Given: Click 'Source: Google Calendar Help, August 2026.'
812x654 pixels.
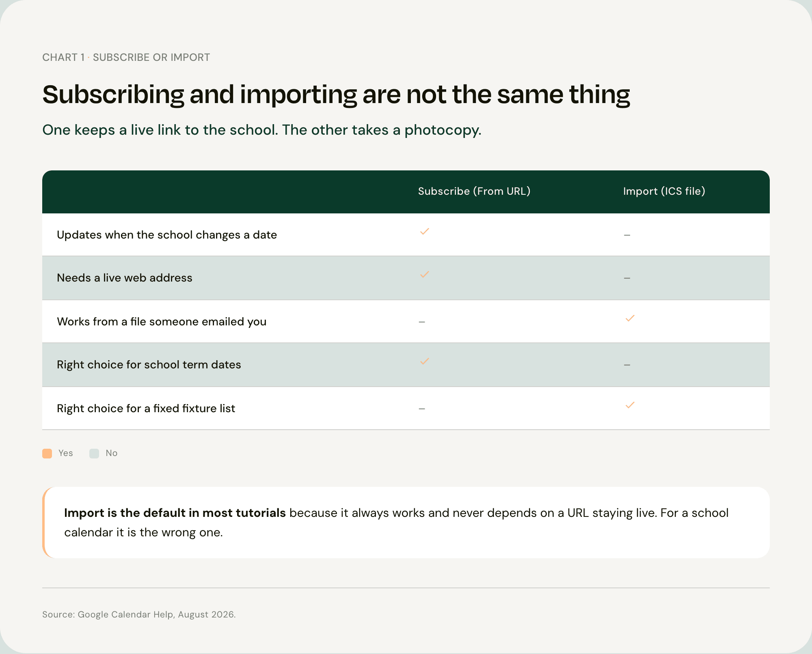Looking at the screenshot, I should 139,615.
